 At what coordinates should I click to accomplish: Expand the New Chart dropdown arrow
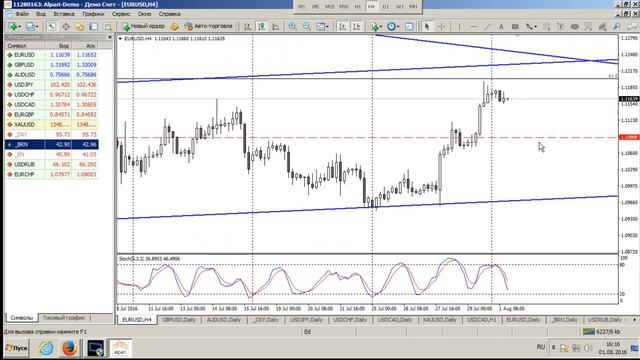click(x=19, y=27)
